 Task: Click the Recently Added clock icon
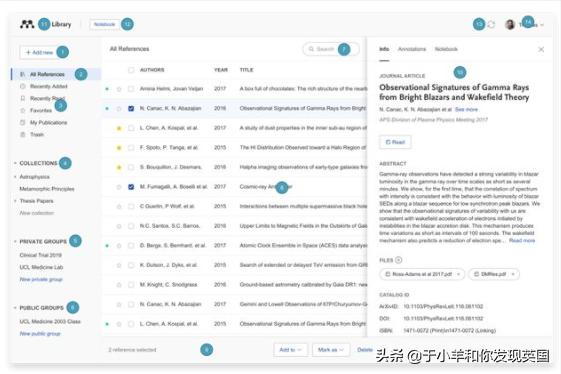(23, 86)
